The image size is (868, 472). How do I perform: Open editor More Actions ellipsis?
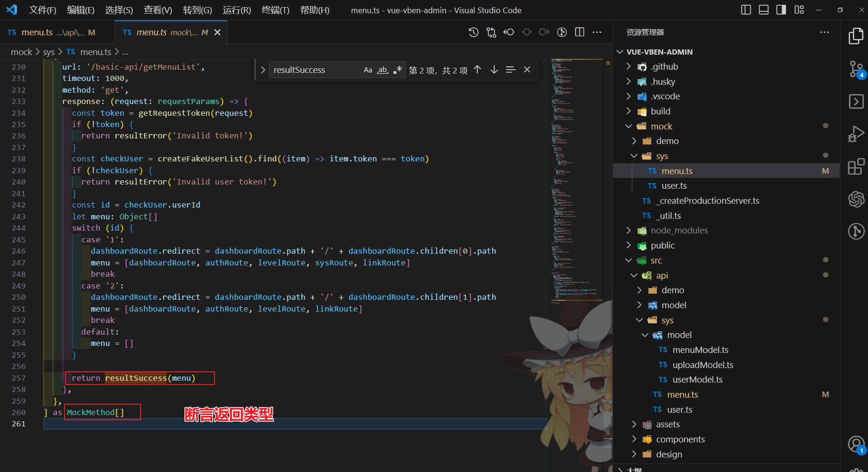(x=597, y=32)
